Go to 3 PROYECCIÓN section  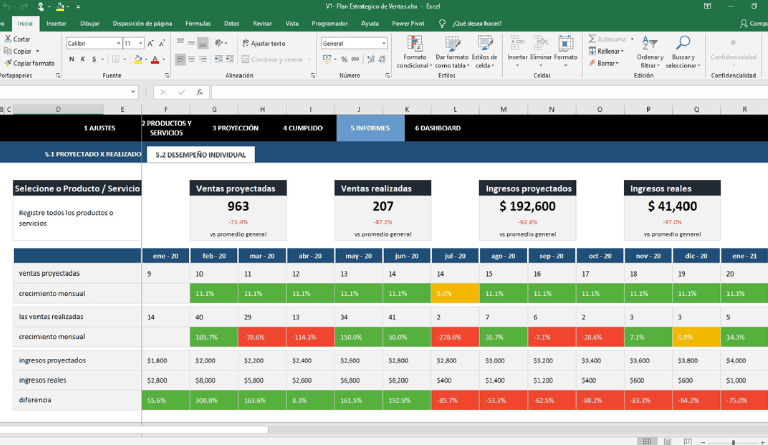(235, 128)
